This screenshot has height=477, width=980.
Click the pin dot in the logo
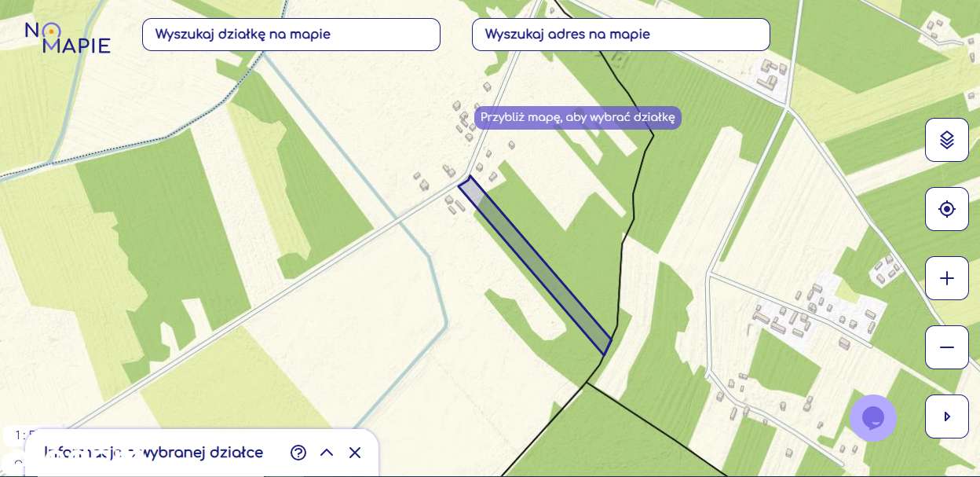(x=51, y=31)
